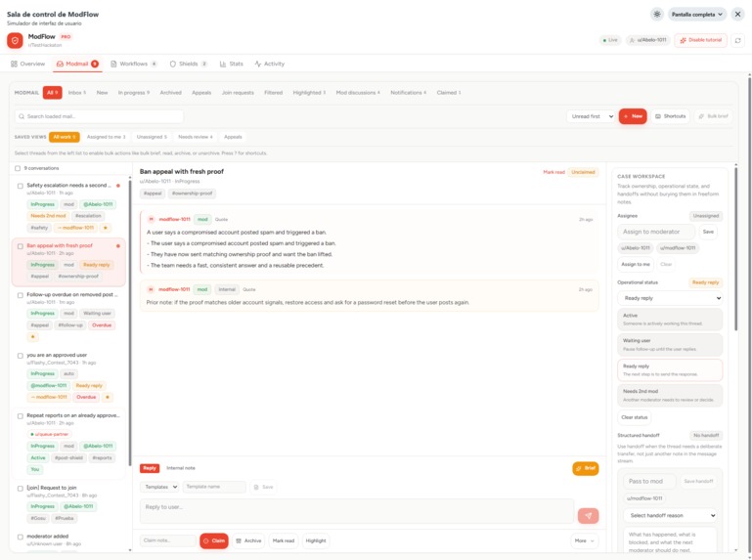This screenshot has height=560, width=752.
Task: Filter modmail by Inbox
Action: [76, 93]
